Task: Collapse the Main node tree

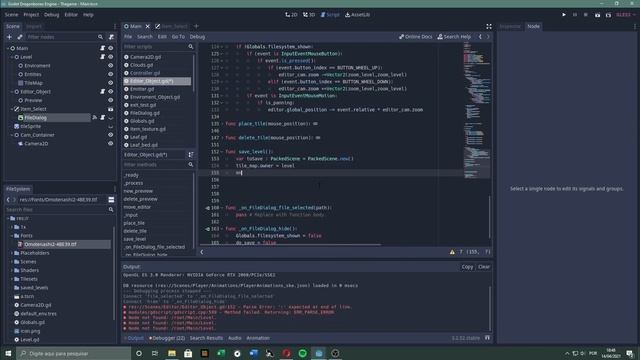Action: [x=8, y=48]
